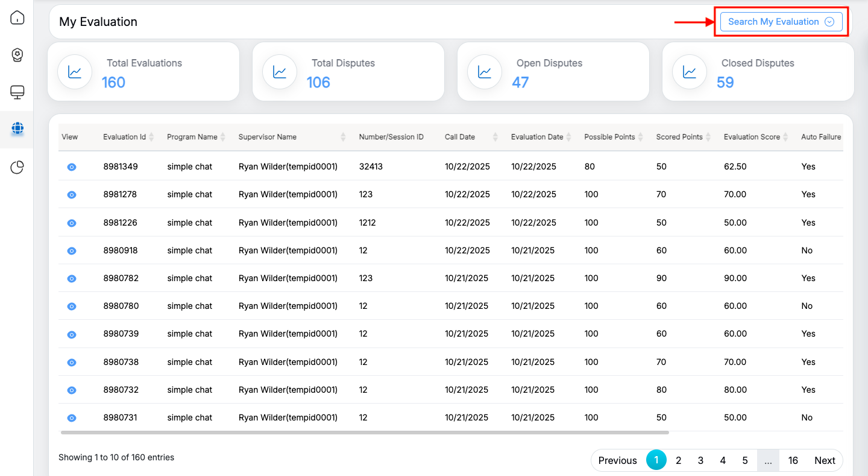
Task: Click the globe icon in the sidebar
Action: pyautogui.click(x=17, y=129)
